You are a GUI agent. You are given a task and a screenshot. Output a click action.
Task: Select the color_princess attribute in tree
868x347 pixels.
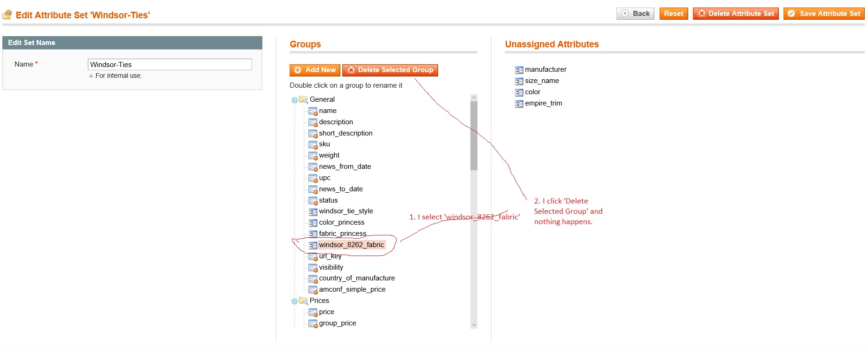[x=341, y=222]
